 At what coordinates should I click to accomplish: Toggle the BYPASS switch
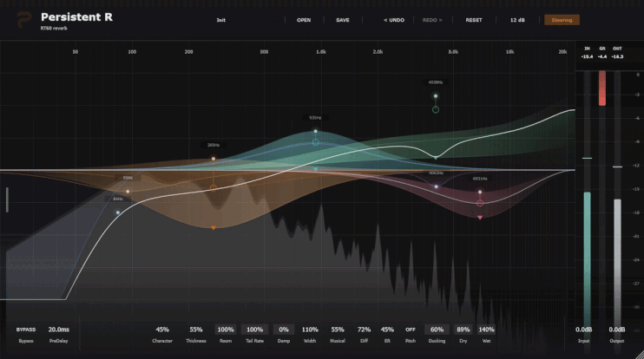(26, 330)
